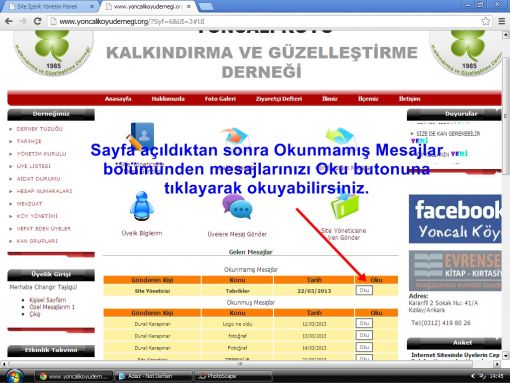The width and height of the screenshot is (510, 383).
Task: Bookmark the page with the star icon
Action: coord(485,21)
